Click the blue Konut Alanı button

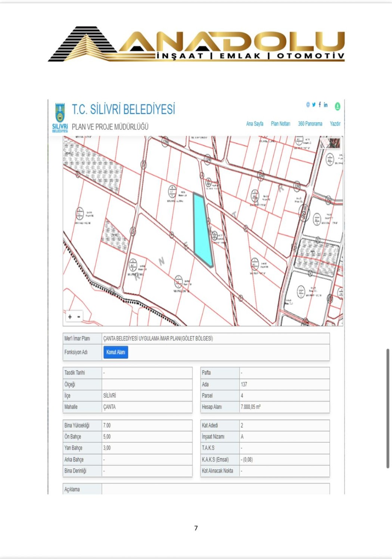click(x=116, y=352)
